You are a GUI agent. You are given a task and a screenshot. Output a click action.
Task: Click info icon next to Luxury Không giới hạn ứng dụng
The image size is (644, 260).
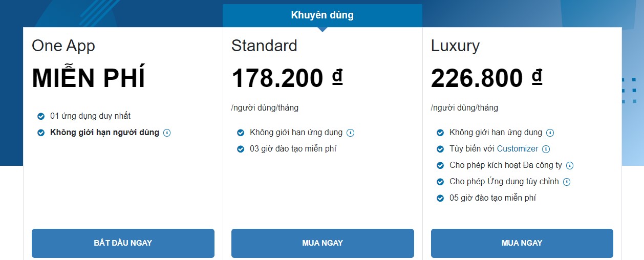(550, 133)
